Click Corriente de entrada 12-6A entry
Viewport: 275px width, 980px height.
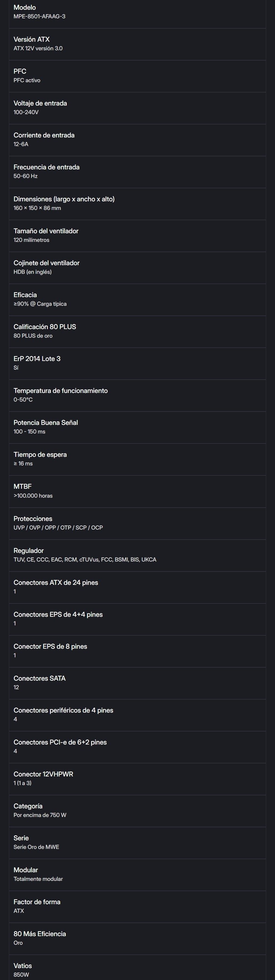[137, 140]
